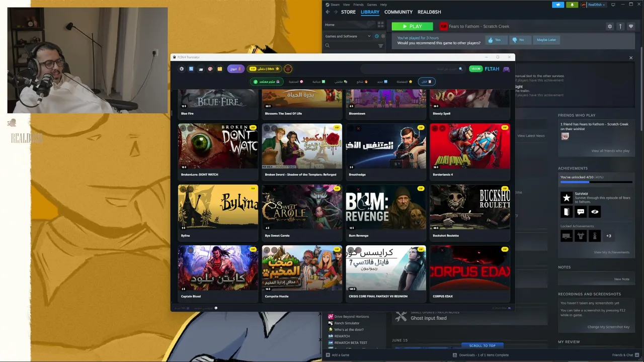This screenshot has height=362, width=644.
Task: Open the Games menu in Steam
Action: pos(372,5)
